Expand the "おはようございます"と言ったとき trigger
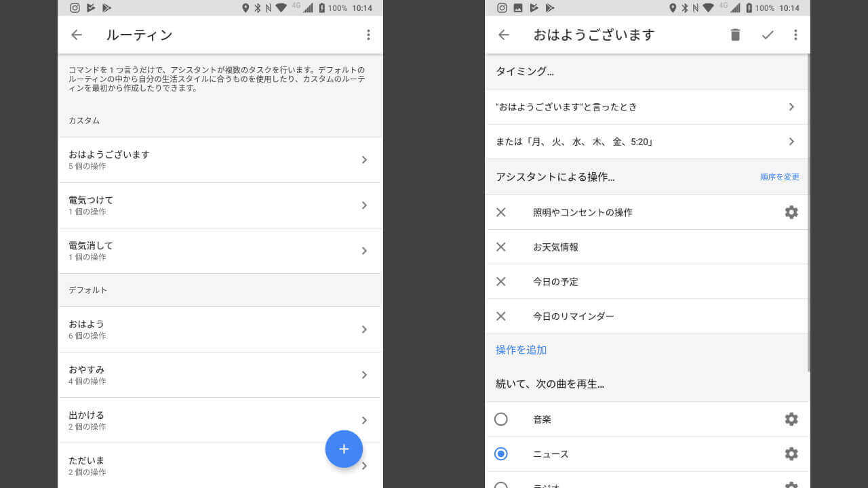 [x=646, y=107]
